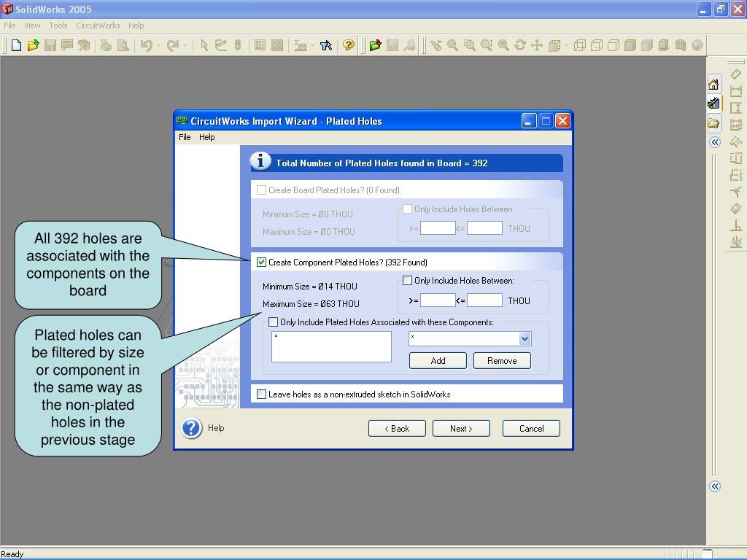Click the board holes >= input field
747x560 pixels.
[x=438, y=228]
